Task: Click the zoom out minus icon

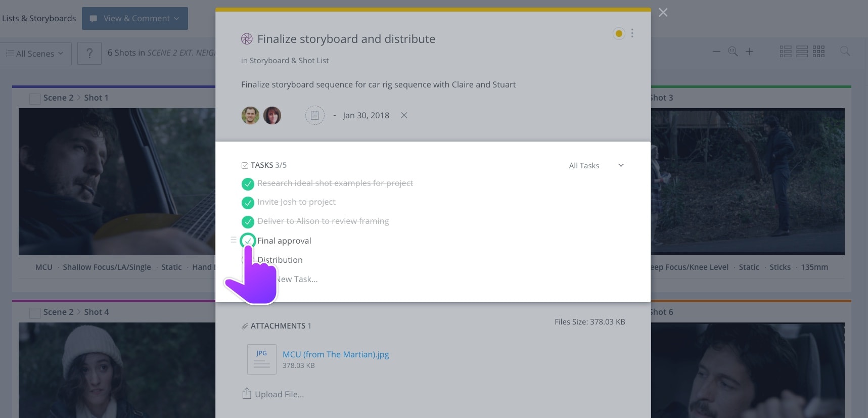Action: coord(716,52)
